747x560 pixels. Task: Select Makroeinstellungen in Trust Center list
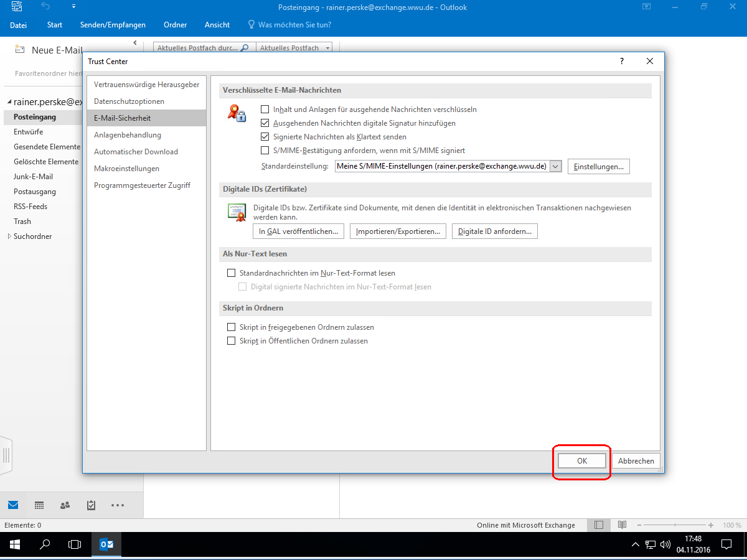point(126,169)
